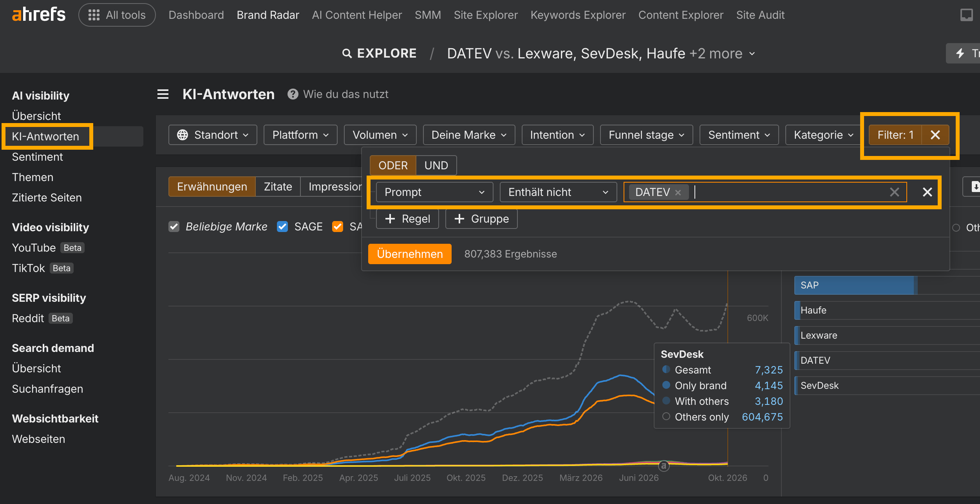The image size is (980, 504).
Task: Toggle the Beliebige Marke checkbox
Action: coord(174,227)
